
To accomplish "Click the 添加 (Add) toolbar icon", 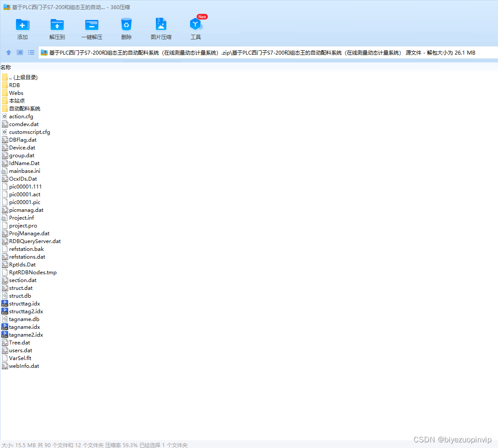I will [22, 25].
